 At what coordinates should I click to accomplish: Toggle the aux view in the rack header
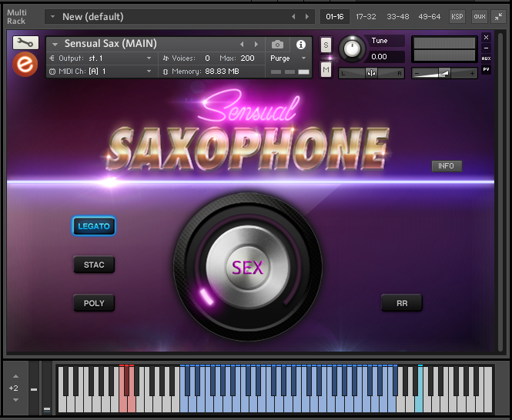[x=479, y=16]
